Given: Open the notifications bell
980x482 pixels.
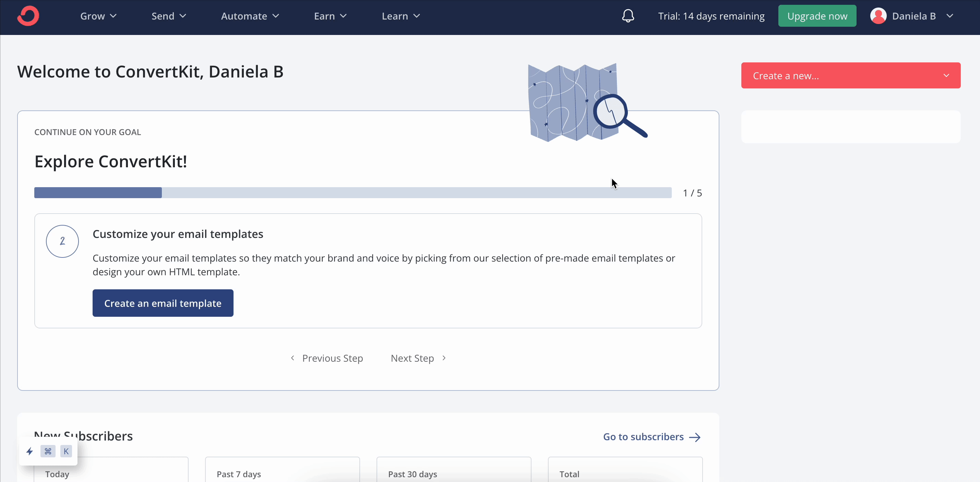Looking at the screenshot, I should pyautogui.click(x=628, y=16).
